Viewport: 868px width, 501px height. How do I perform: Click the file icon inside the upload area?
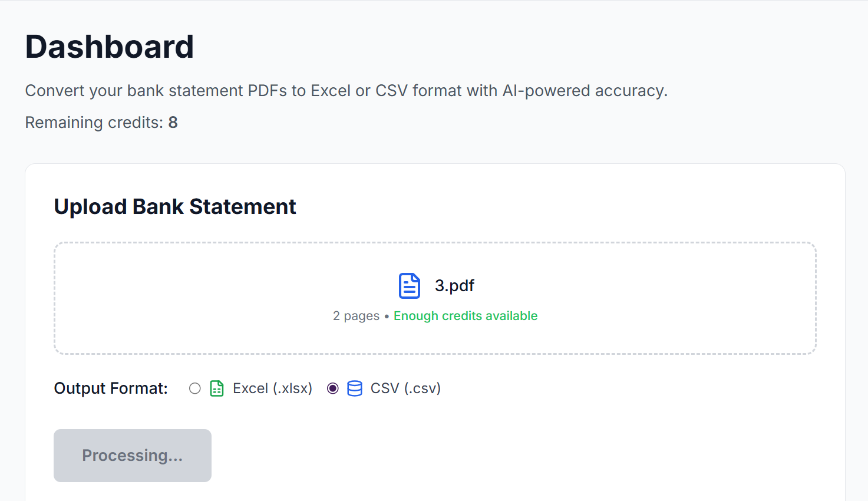(x=409, y=286)
